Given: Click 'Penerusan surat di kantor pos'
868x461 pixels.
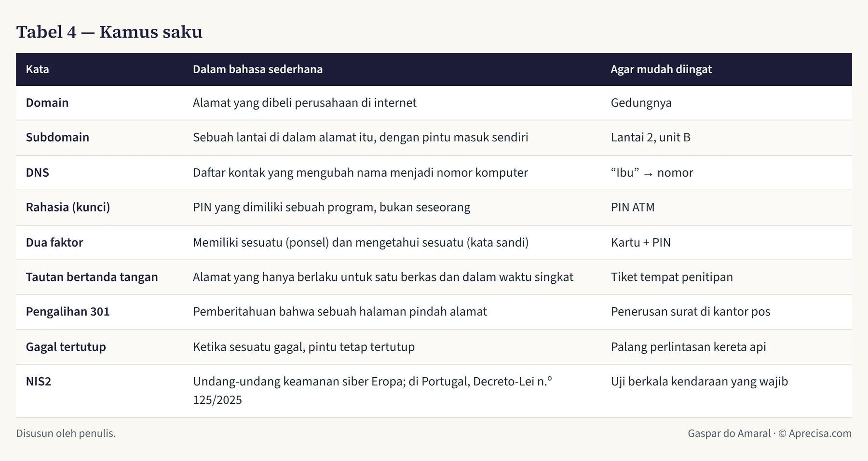Looking at the screenshot, I should pos(691,312).
